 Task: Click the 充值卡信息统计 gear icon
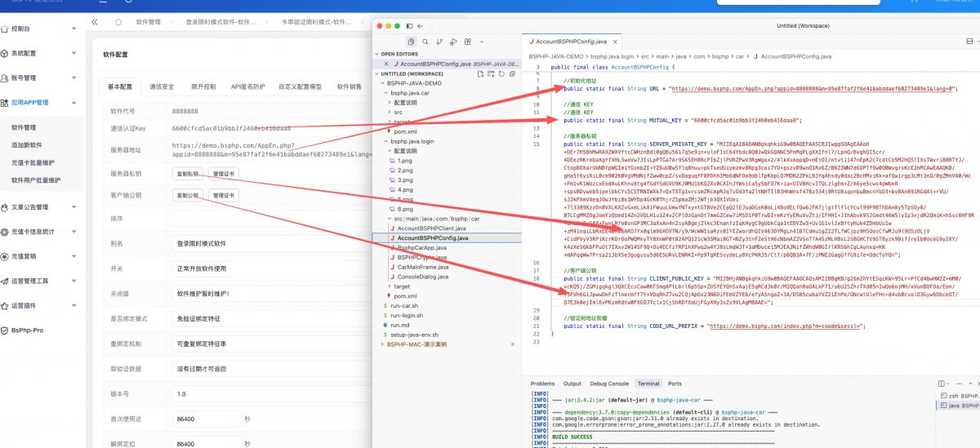(x=4, y=232)
